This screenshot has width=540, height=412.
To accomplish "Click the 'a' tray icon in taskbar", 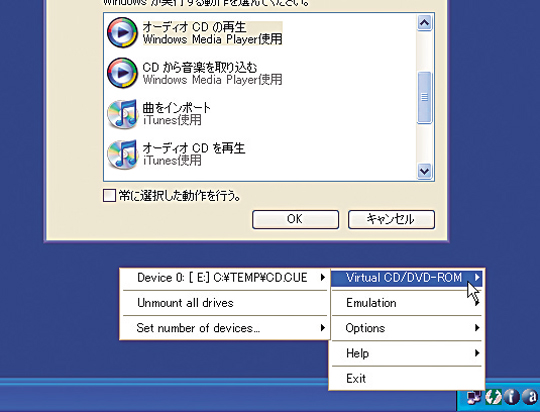I will [x=530, y=397].
